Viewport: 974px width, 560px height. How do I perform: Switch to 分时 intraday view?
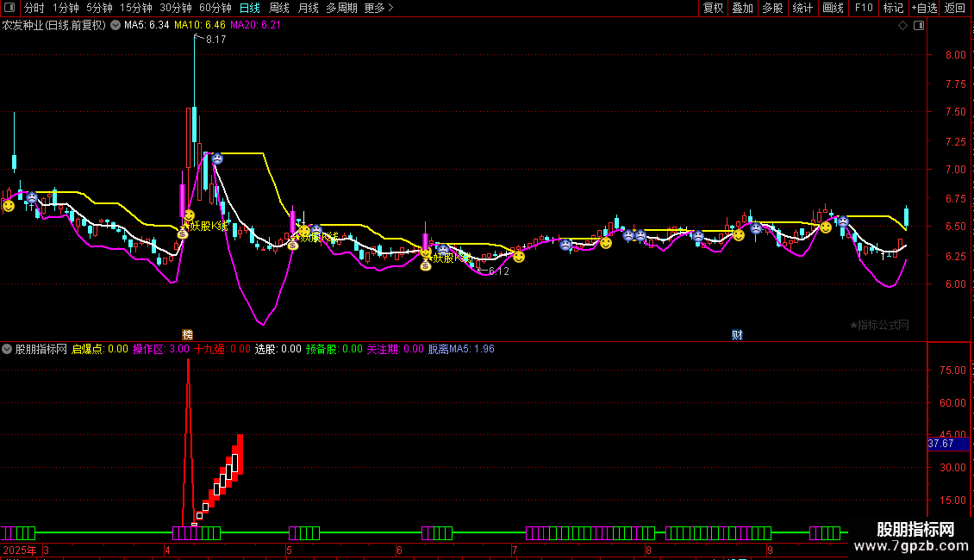tap(34, 8)
